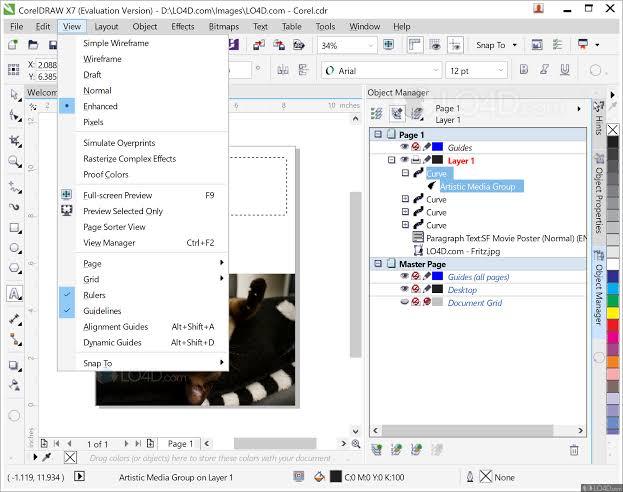Viewport: 623px width, 492px height.
Task: Select Enhanced view mode option
Action: click(143, 106)
